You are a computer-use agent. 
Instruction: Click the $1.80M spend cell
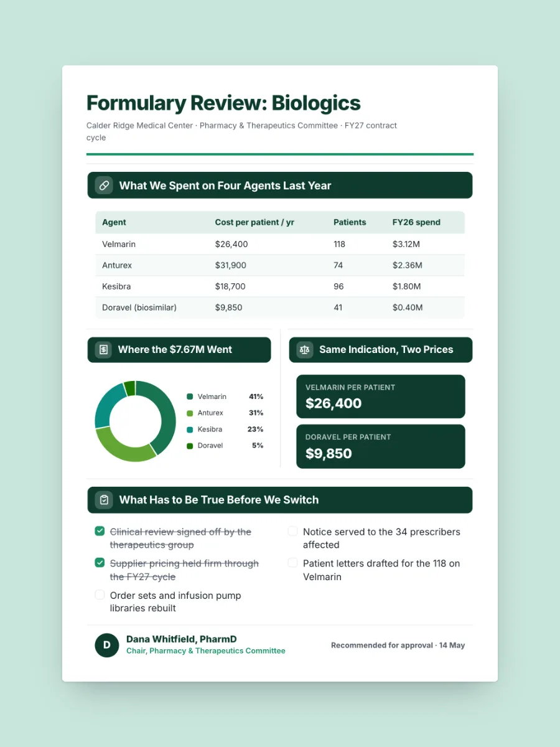pos(407,286)
